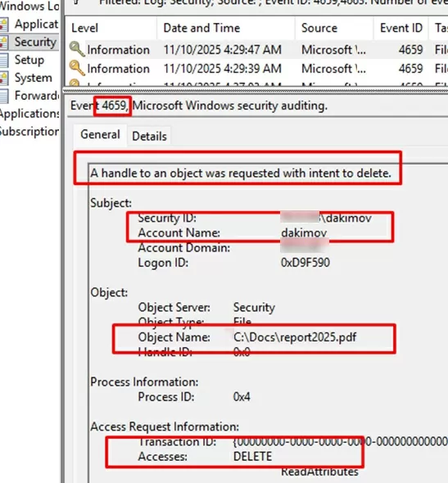Click Event ID 4659 in 4:29:39 row

410,69
